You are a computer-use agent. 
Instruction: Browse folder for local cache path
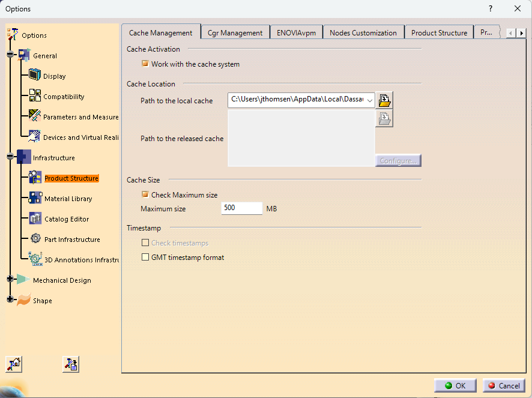384,100
